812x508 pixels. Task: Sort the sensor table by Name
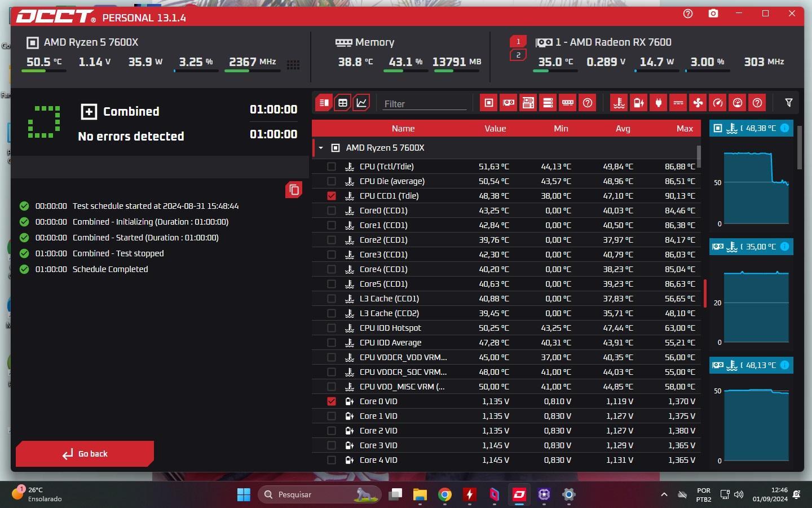coord(403,129)
